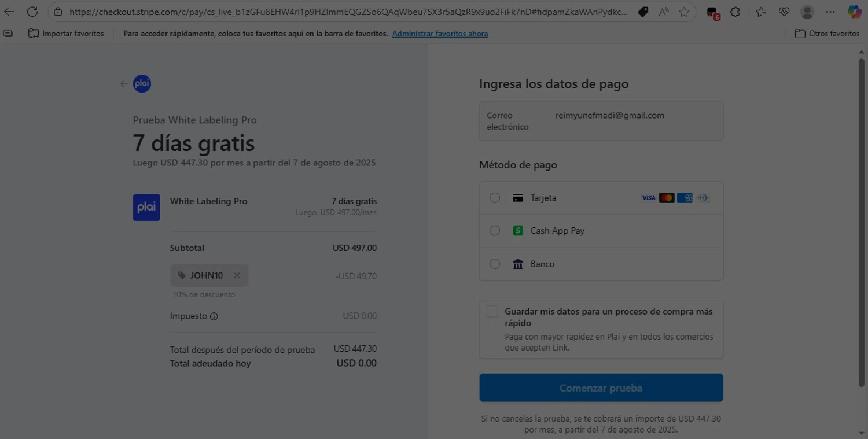Click the Impuesto info icon

214,316
